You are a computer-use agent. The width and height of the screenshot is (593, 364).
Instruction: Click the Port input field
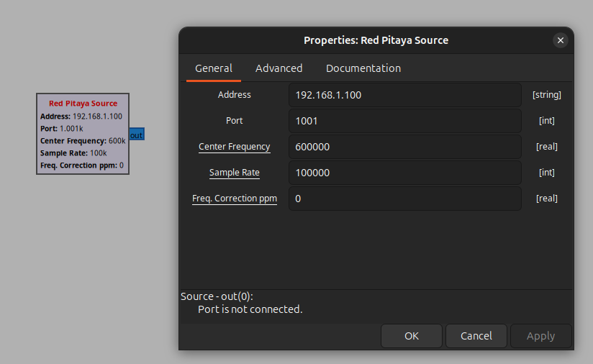(405, 121)
